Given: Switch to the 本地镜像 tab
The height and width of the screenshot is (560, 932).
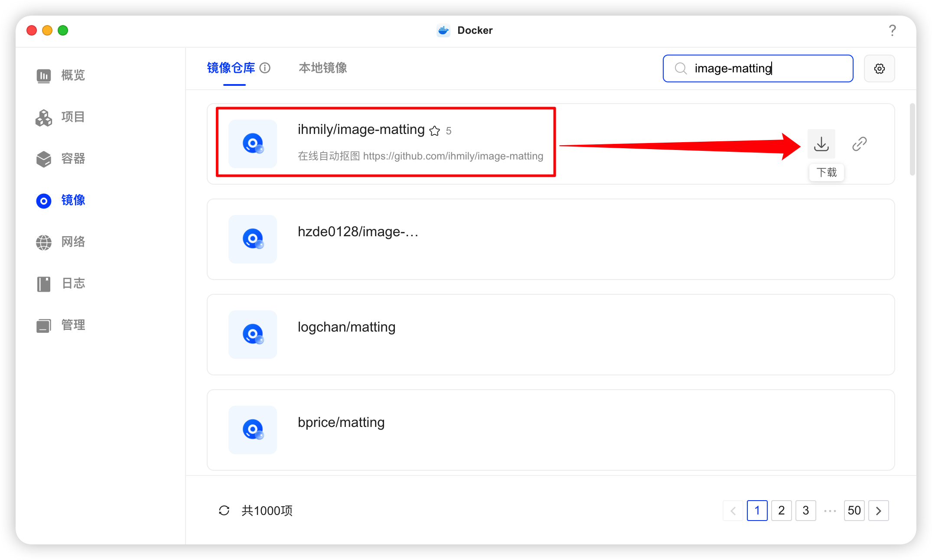Looking at the screenshot, I should click(323, 68).
